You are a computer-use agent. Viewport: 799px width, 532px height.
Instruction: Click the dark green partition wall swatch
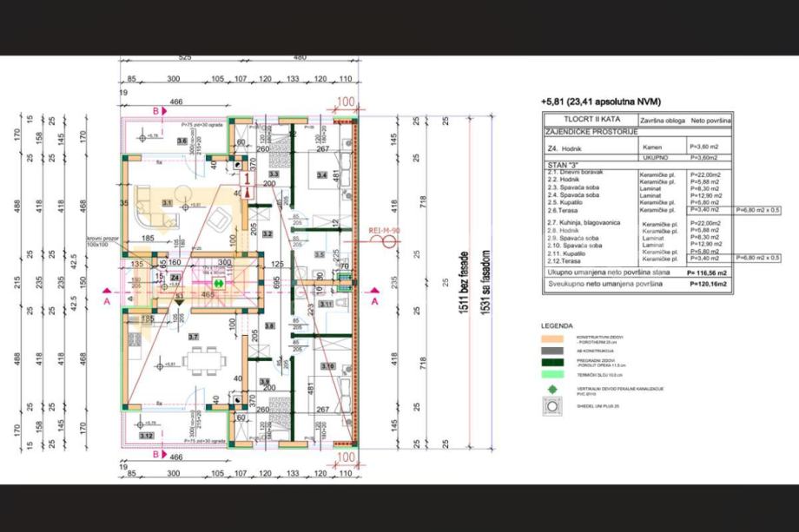coord(552,362)
